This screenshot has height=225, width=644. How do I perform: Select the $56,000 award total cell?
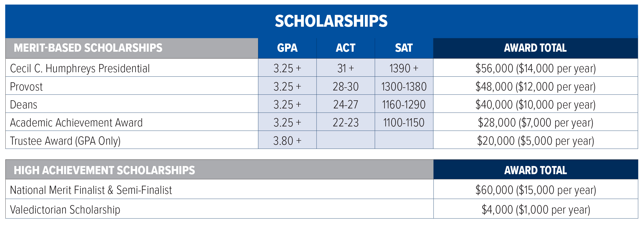pos(535,68)
